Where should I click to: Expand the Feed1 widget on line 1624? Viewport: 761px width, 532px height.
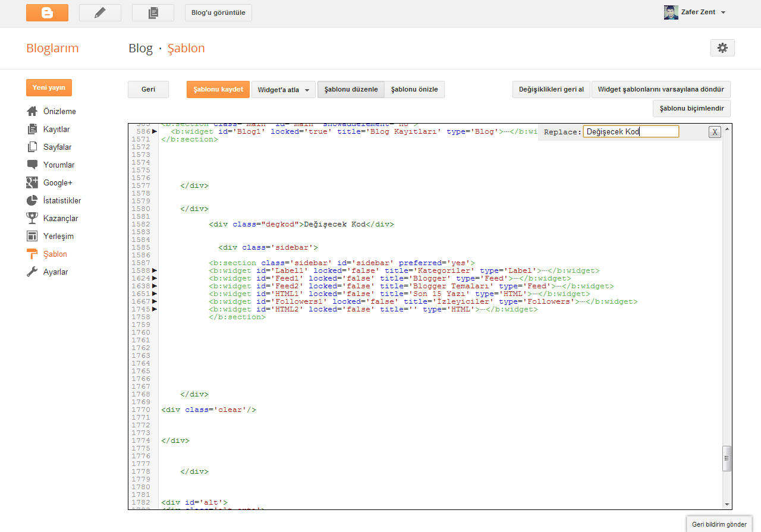click(155, 278)
